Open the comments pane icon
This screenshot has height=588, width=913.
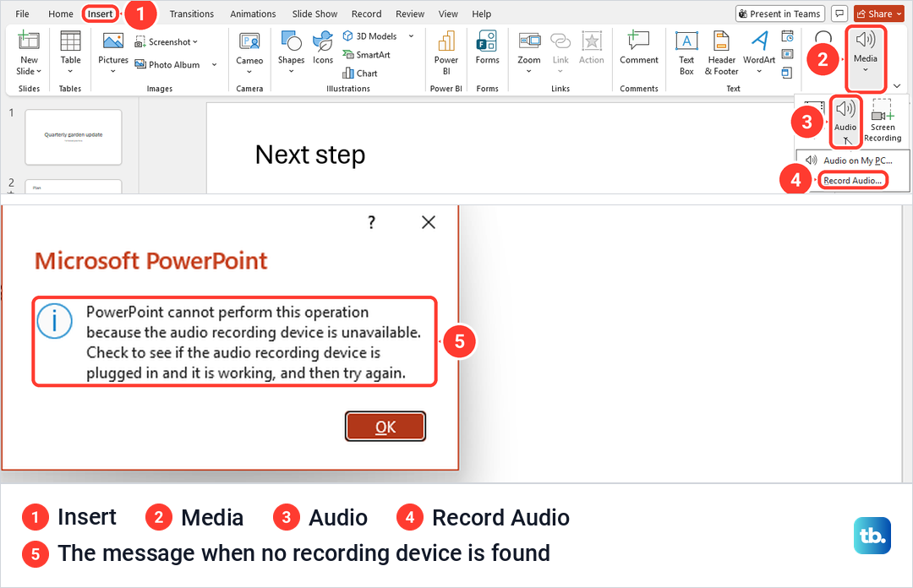tap(839, 14)
